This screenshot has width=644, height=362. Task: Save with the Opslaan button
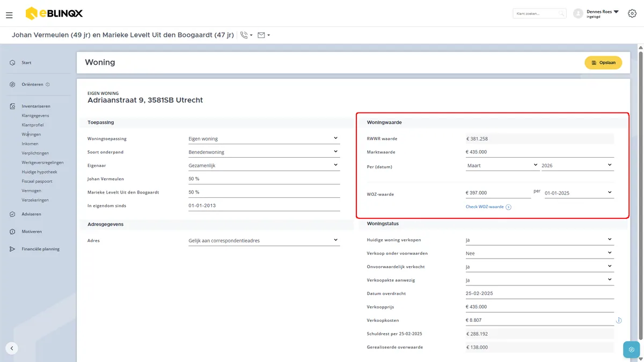pos(603,63)
